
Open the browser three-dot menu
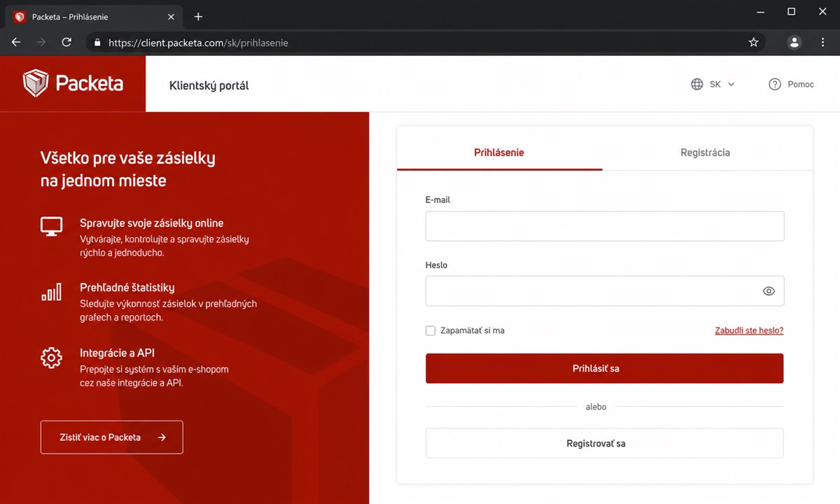pyautogui.click(x=822, y=42)
